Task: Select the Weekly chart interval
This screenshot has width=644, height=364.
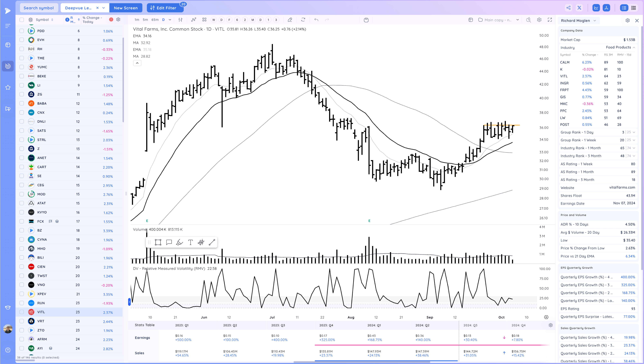Action: 213,20
